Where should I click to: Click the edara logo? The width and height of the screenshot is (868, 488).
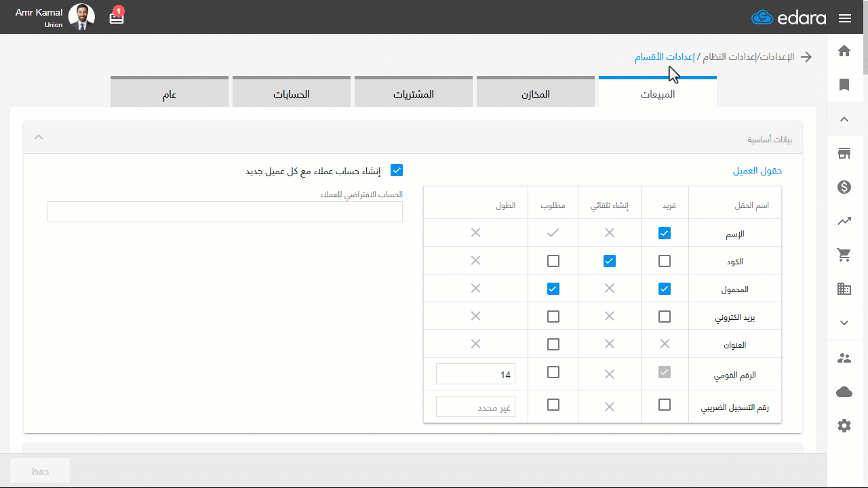click(x=789, y=18)
